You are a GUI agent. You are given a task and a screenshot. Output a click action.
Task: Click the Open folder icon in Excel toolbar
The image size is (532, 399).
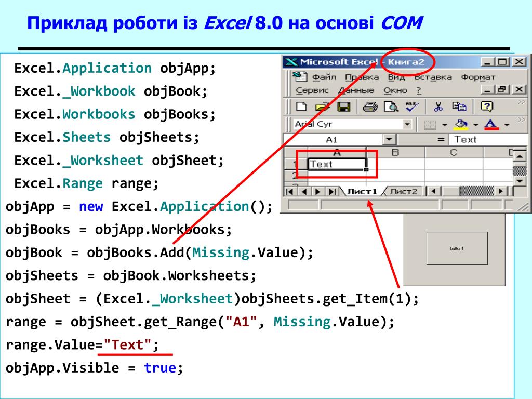(x=322, y=107)
